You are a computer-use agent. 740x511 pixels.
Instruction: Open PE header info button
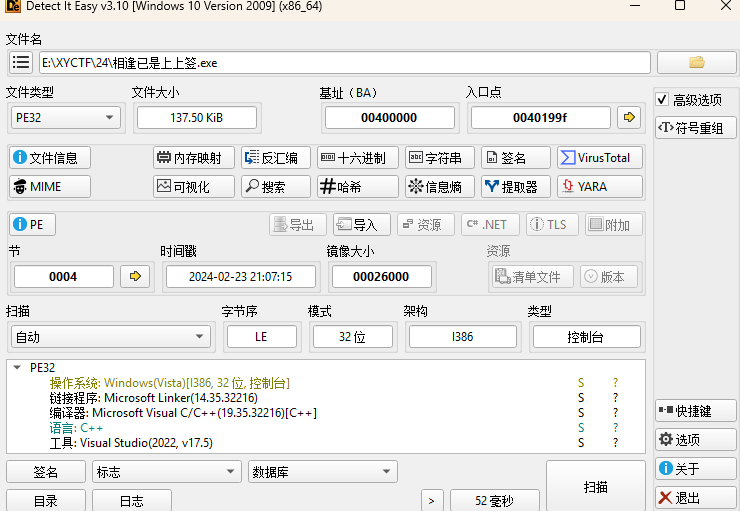32,224
